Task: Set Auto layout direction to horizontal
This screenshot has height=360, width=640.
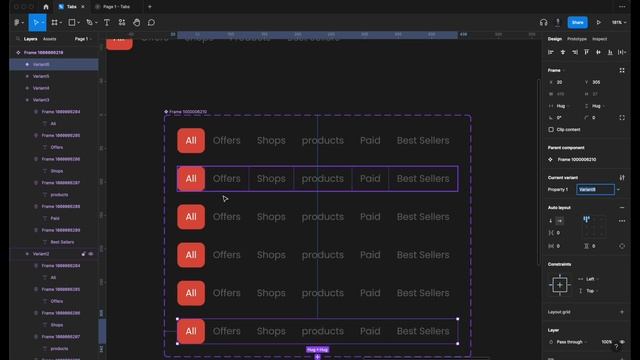Action: tap(560, 221)
